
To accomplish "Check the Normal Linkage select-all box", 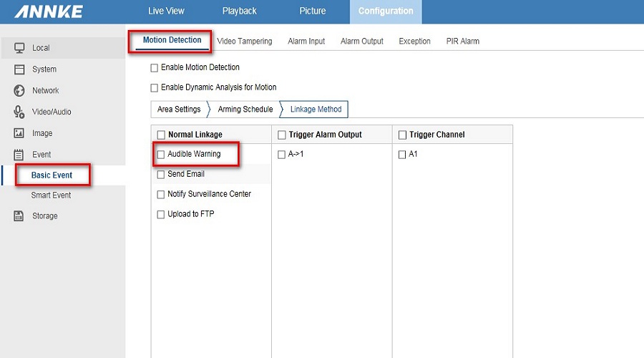I will coord(161,135).
